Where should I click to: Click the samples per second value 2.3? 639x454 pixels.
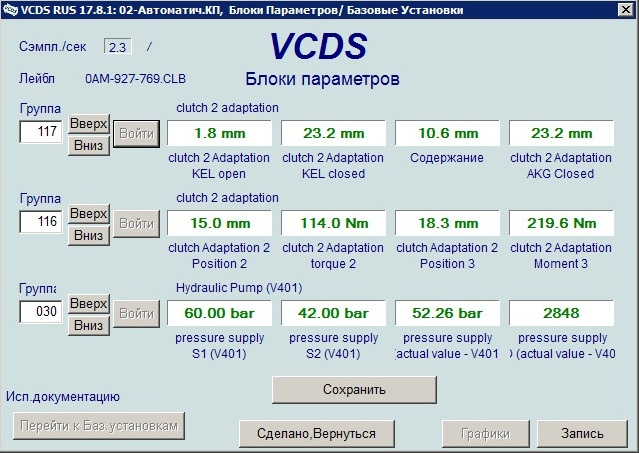[118, 47]
